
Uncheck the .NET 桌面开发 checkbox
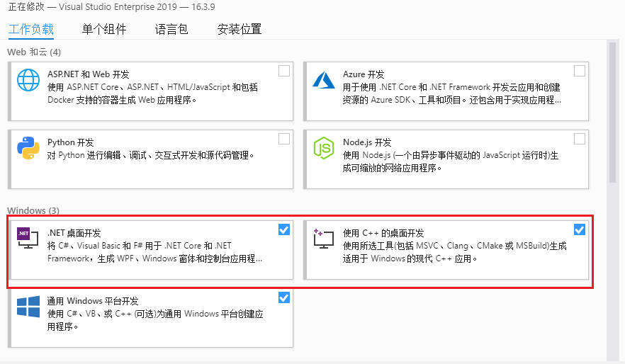coord(284,229)
